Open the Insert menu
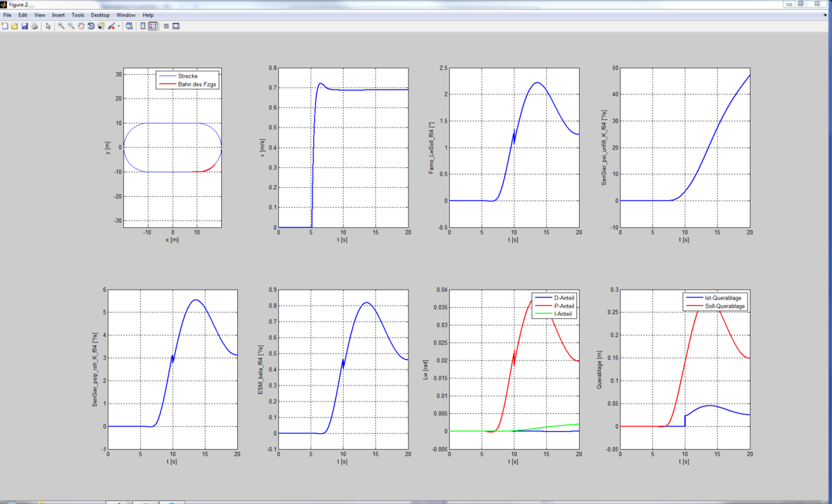Screen dimensions: 832x504 click(58, 15)
